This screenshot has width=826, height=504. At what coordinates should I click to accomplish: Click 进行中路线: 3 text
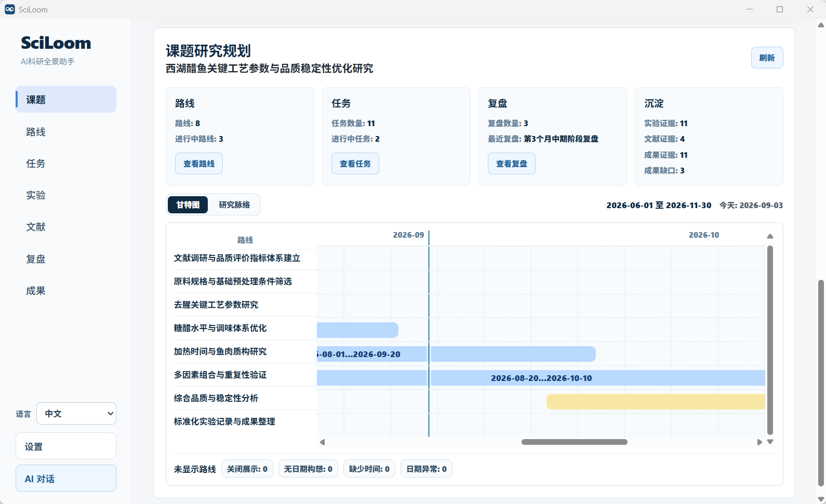199,139
